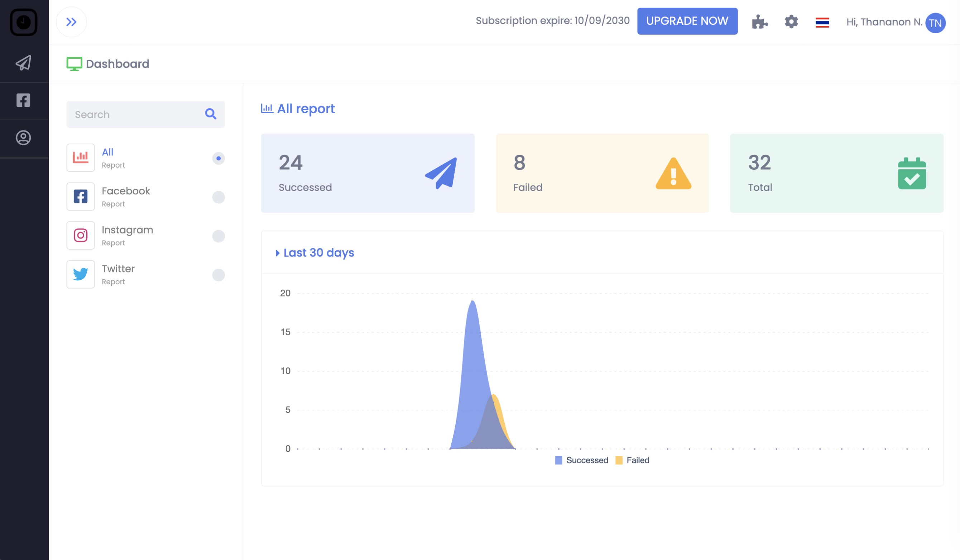The height and width of the screenshot is (560, 960).
Task: Click the 24 Successed count
Action: 291,163
